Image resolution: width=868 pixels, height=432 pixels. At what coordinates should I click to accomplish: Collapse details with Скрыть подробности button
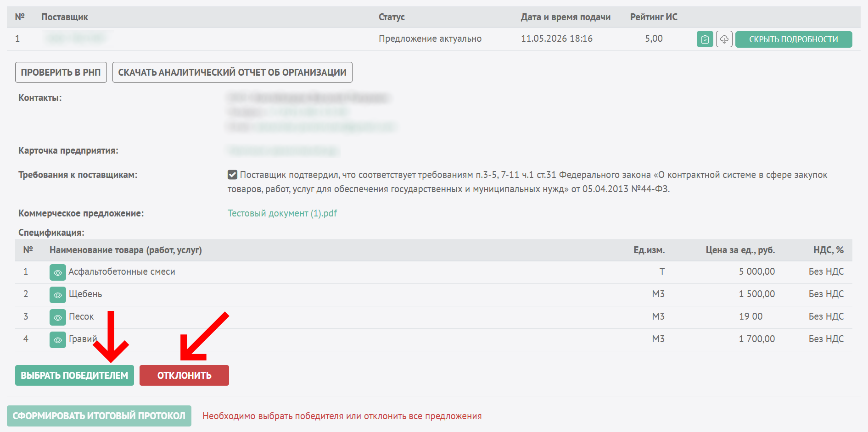tap(794, 39)
